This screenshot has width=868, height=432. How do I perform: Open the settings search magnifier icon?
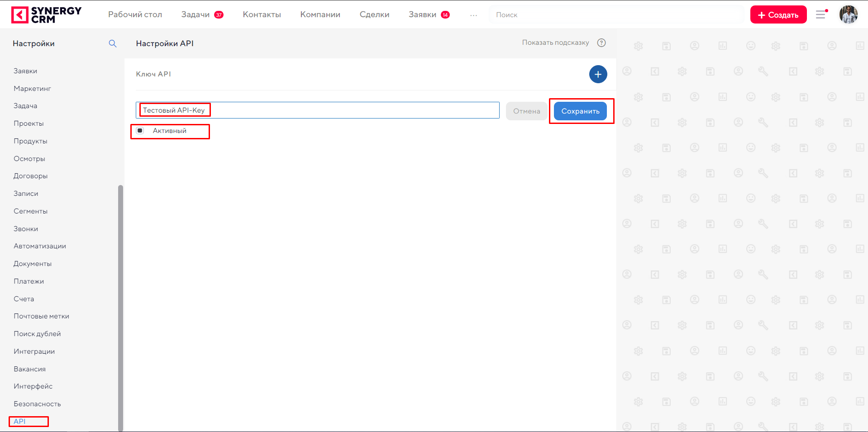113,43
